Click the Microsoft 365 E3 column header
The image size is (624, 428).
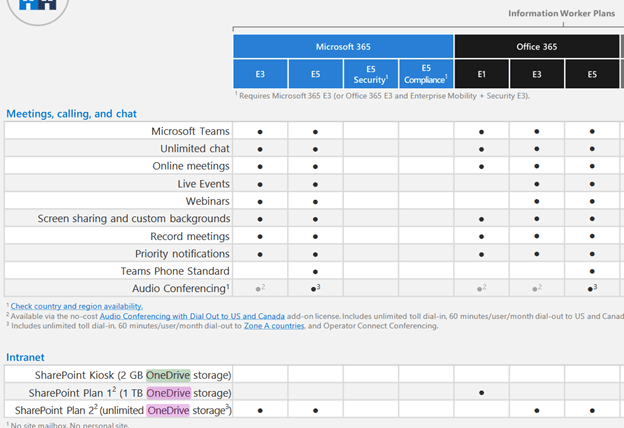[x=260, y=74]
